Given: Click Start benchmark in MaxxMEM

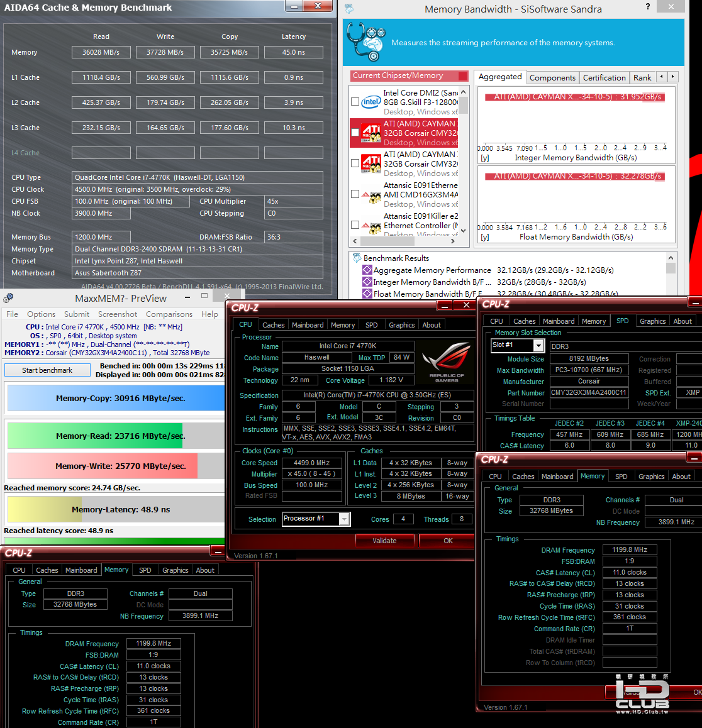Looking at the screenshot, I should [47, 370].
